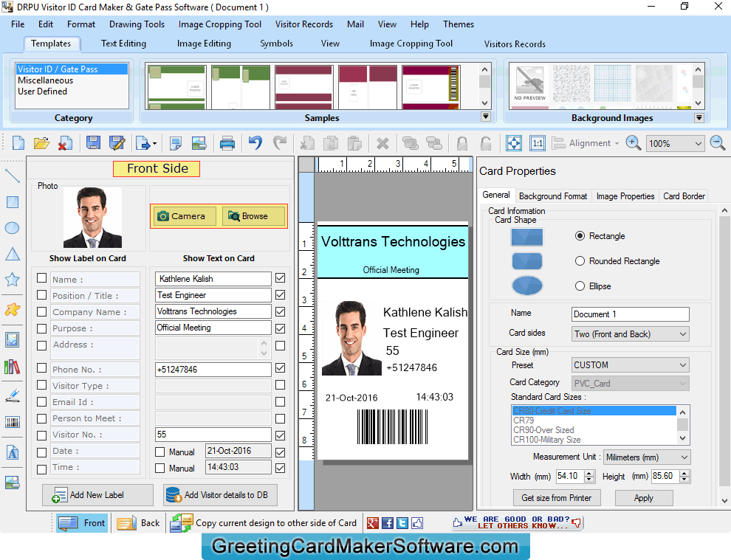
Task: Click the Zoom In magnifier icon
Action: (x=633, y=143)
